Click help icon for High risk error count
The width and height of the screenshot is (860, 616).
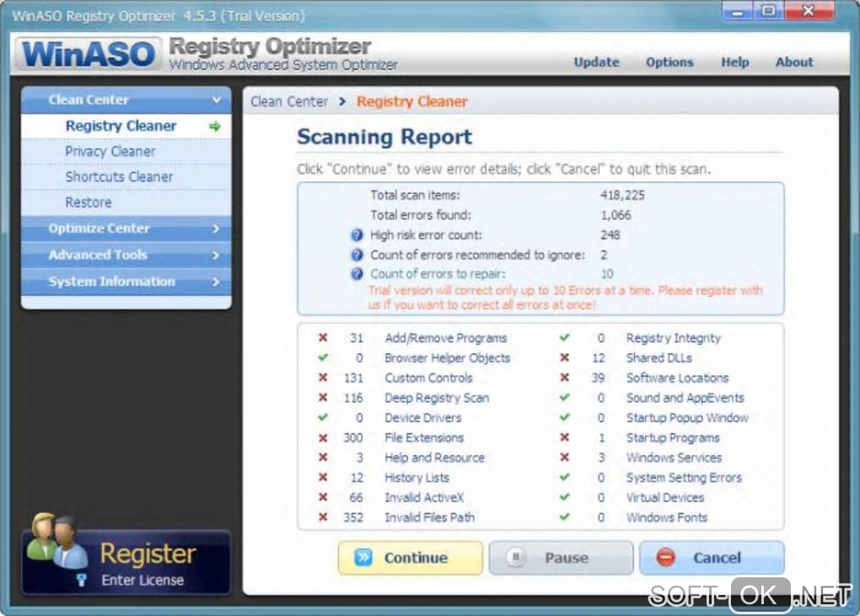pyautogui.click(x=357, y=235)
